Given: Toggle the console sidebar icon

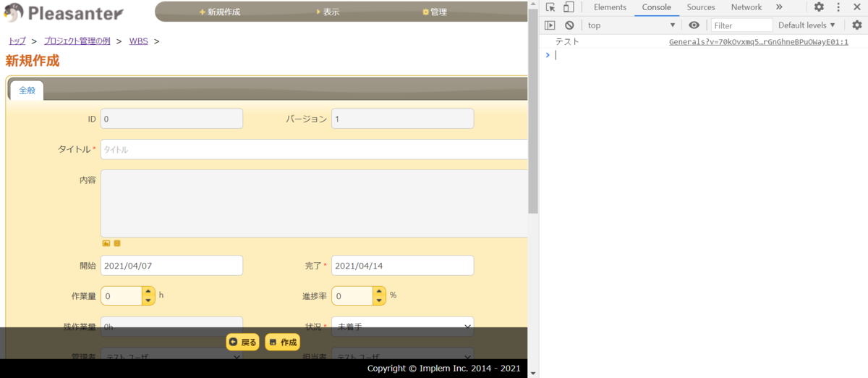Looking at the screenshot, I should coord(550,25).
